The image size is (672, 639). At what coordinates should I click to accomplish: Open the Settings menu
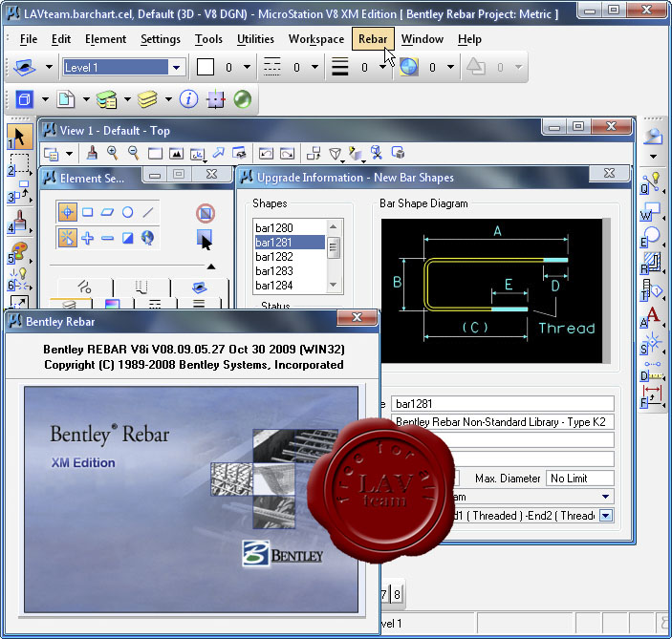(161, 39)
